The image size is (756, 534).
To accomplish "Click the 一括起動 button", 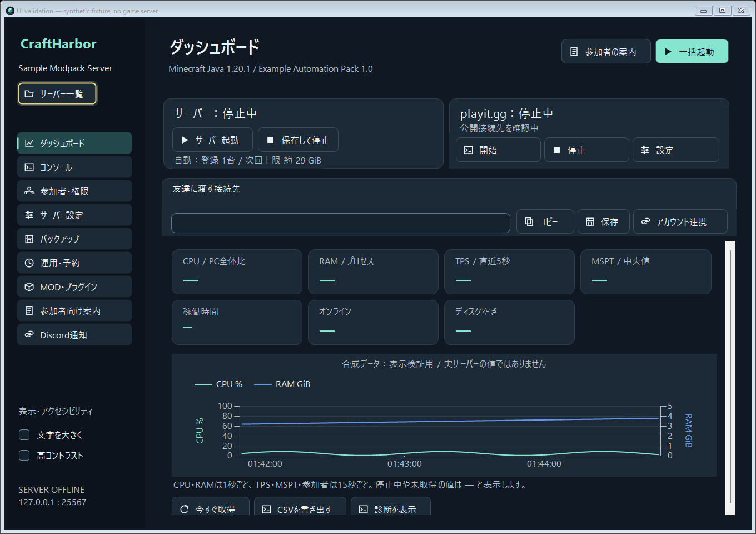I will point(692,51).
